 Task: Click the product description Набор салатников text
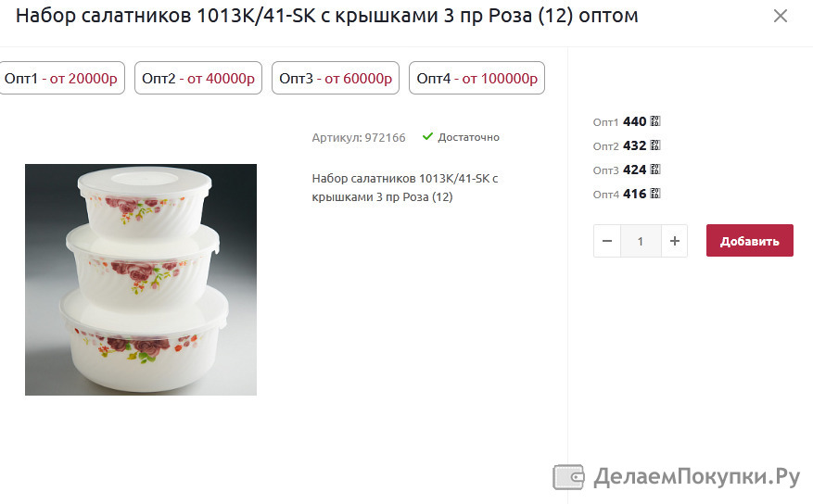[x=405, y=187]
